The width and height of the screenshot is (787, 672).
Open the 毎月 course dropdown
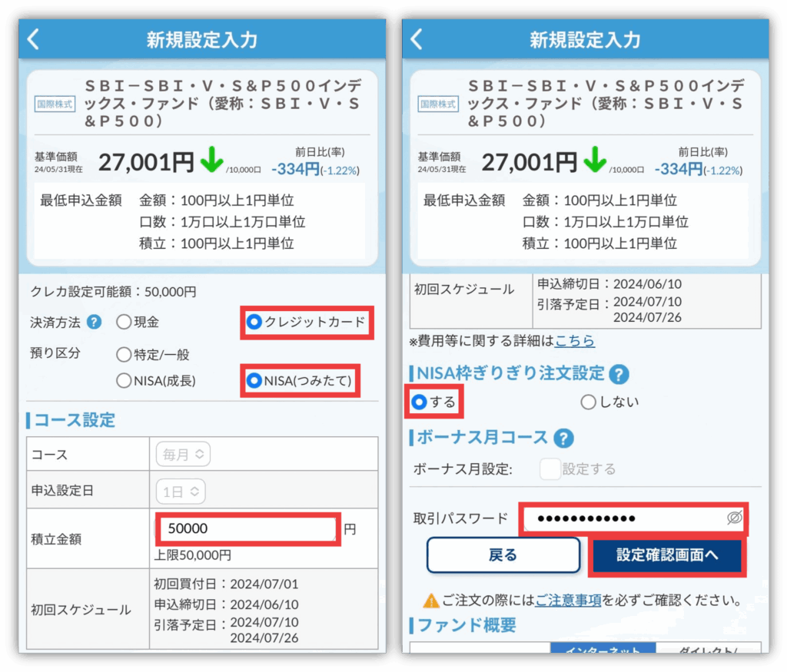pyautogui.click(x=183, y=454)
